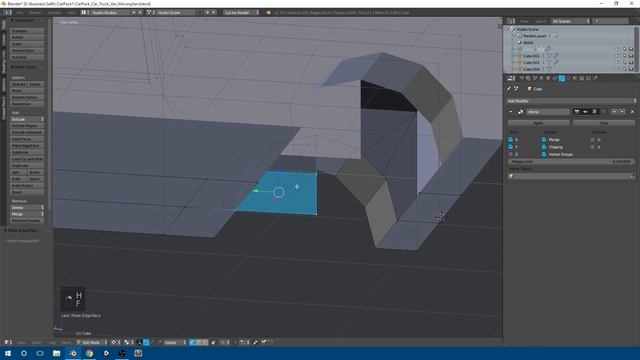Viewport: 640px width, 360px height.
Task: Open the Material properties tab icon
Action: [x=575, y=78]
